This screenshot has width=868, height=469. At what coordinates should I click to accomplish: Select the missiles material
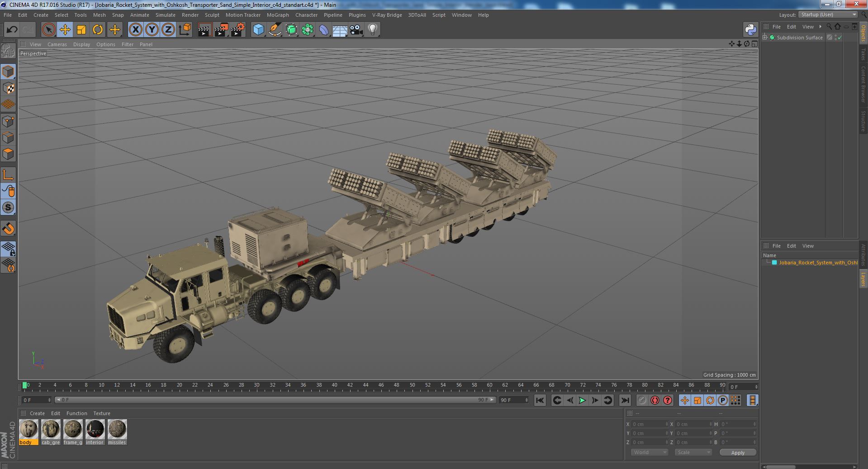tap(117, 432)
